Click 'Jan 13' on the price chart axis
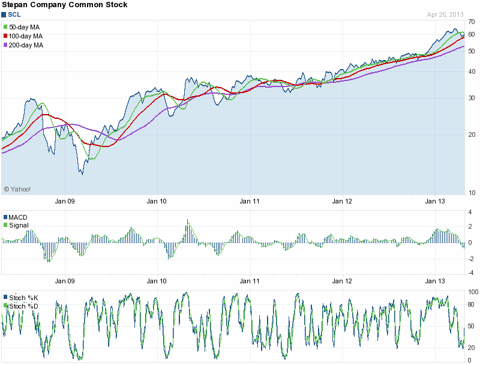Viewport: 480px width, 365px height. (x=435, y=201)
